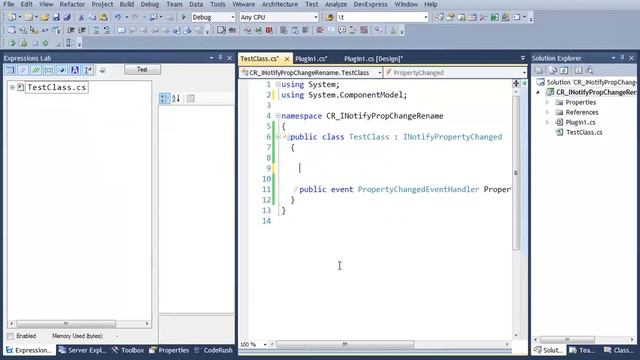Expand the TestClass.cs node in Expressions Lab
640x360 pixels.
coord(12,87)
